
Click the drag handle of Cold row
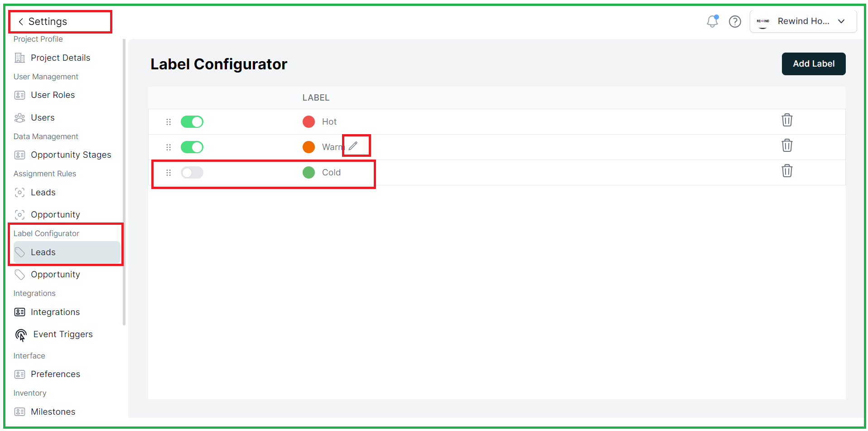pyautogui.click(x=169, y=173)
